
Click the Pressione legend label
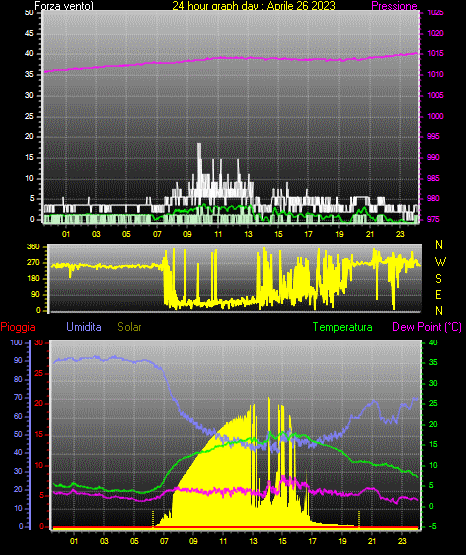[x=394, y=5]
